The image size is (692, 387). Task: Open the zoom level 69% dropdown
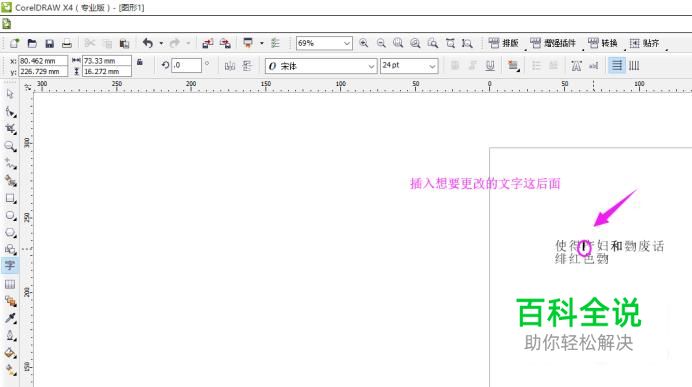347,43
